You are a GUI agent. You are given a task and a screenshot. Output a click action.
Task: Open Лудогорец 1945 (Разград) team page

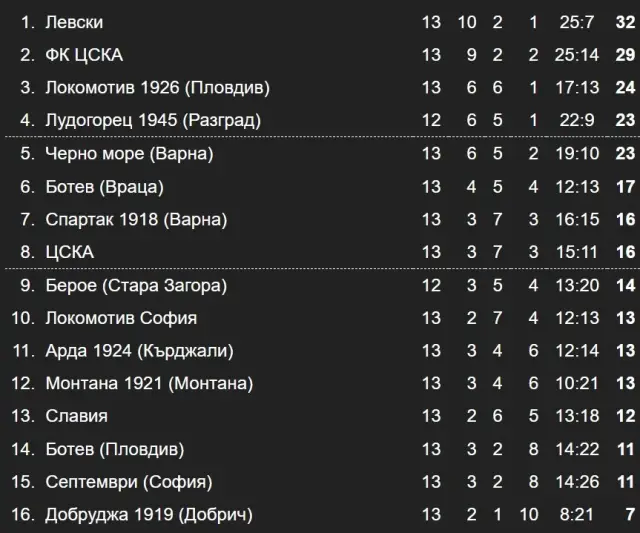[153, 121]
